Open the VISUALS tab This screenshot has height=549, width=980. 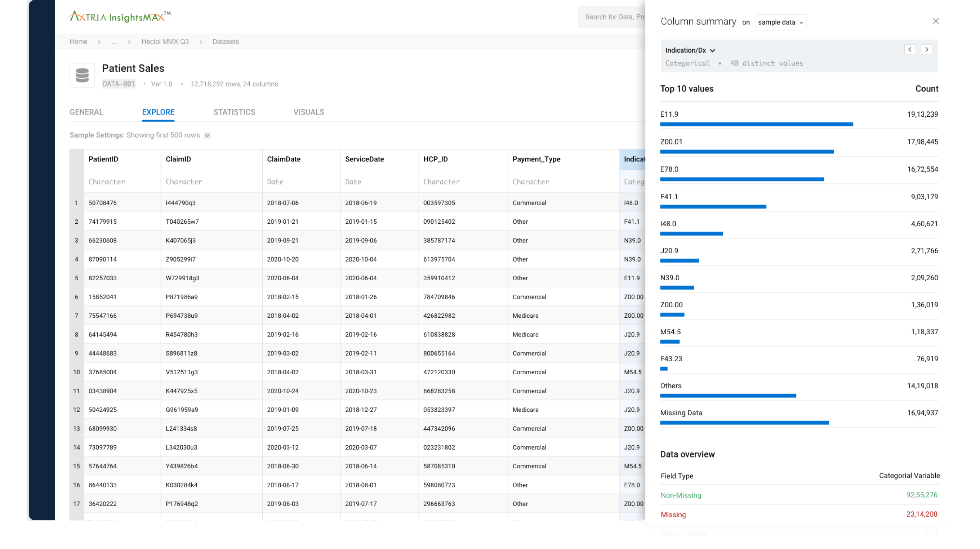(308, 112)
